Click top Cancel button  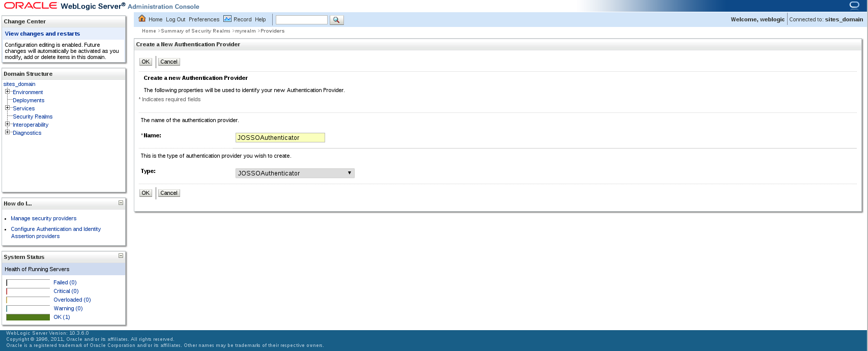(x=169, y=62)
